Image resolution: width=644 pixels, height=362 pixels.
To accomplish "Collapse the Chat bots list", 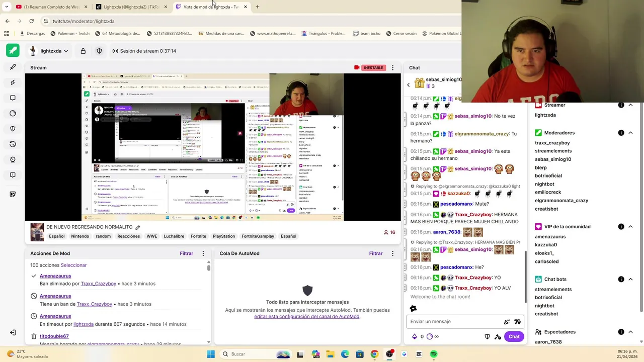I will point(630,279).
